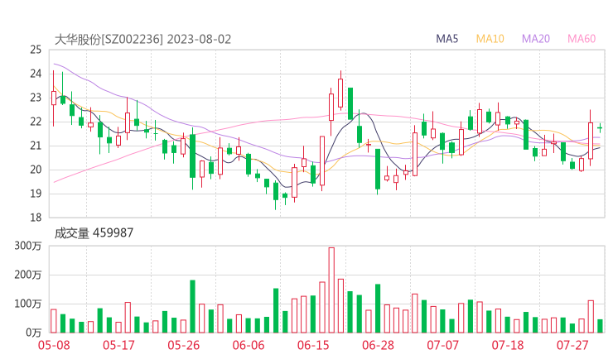Select the MA5 legend label
The width and height of the screenshot is (613, 364).
[x=446, y=39]
